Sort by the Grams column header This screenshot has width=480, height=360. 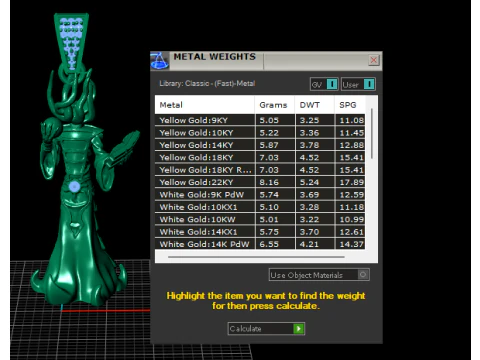pyautogui.click(x=275, y=105)
